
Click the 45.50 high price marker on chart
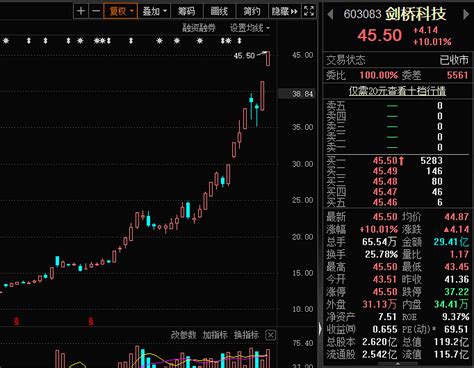click(244, 56)
